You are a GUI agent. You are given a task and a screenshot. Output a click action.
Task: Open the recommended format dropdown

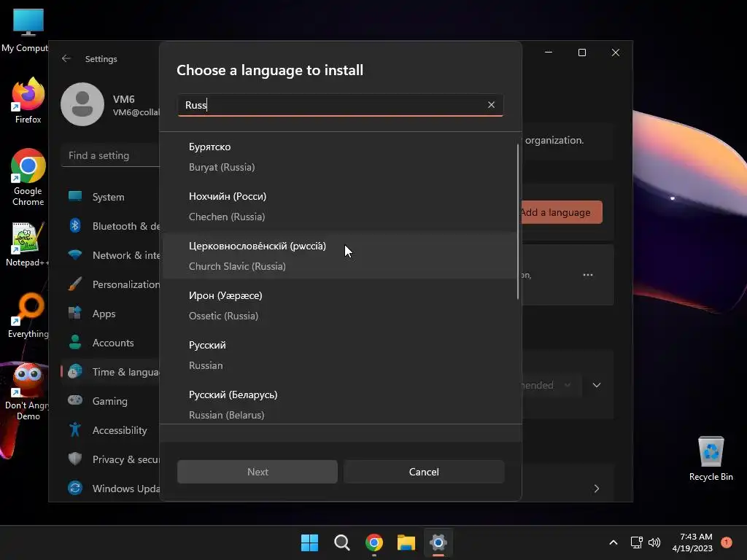[x=551, y=385]
